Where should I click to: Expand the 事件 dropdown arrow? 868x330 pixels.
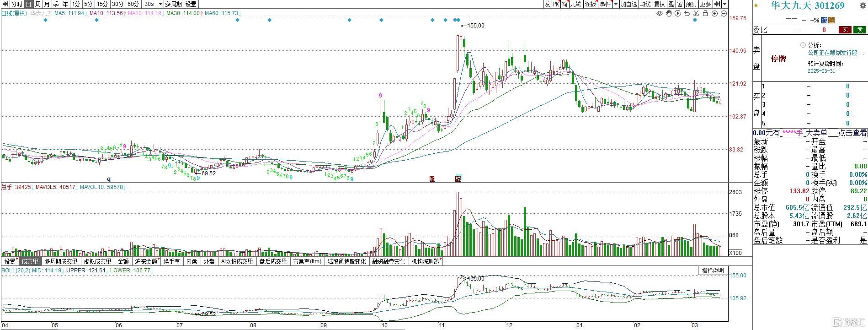tap(616, 4)
